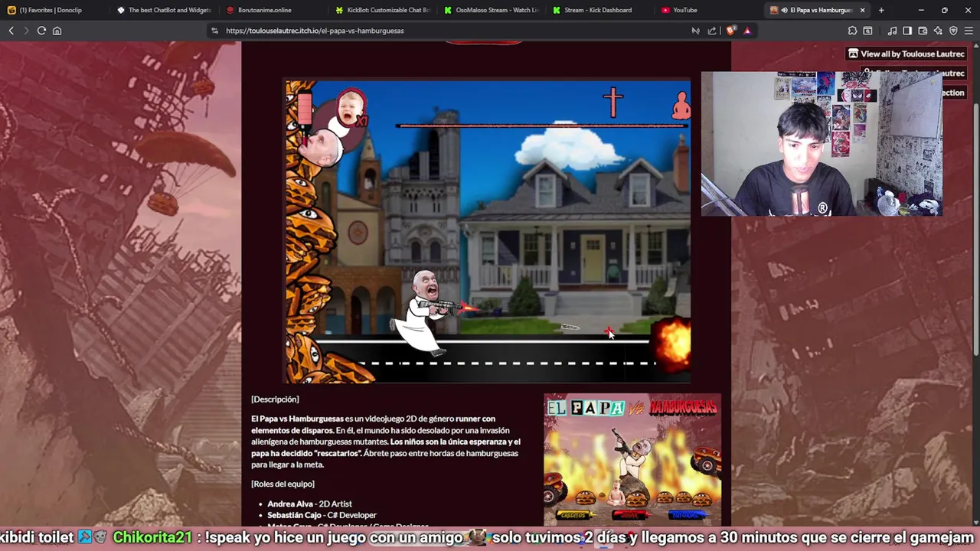
Task: Reload the current page
Action: tap(41, 31)
